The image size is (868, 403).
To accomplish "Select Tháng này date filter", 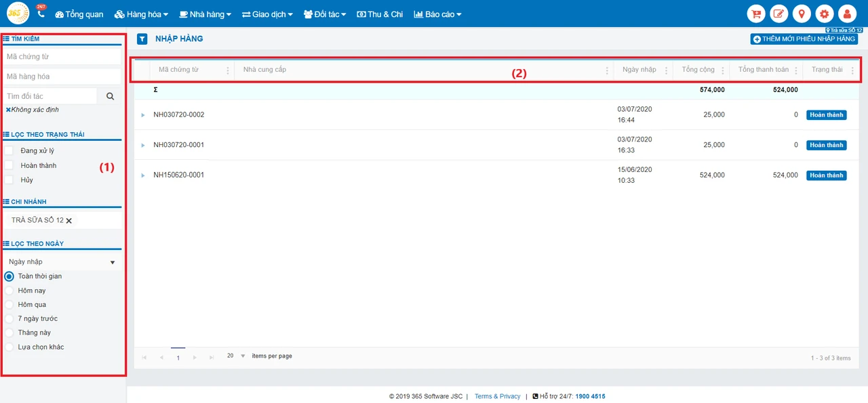I will 9,333.
